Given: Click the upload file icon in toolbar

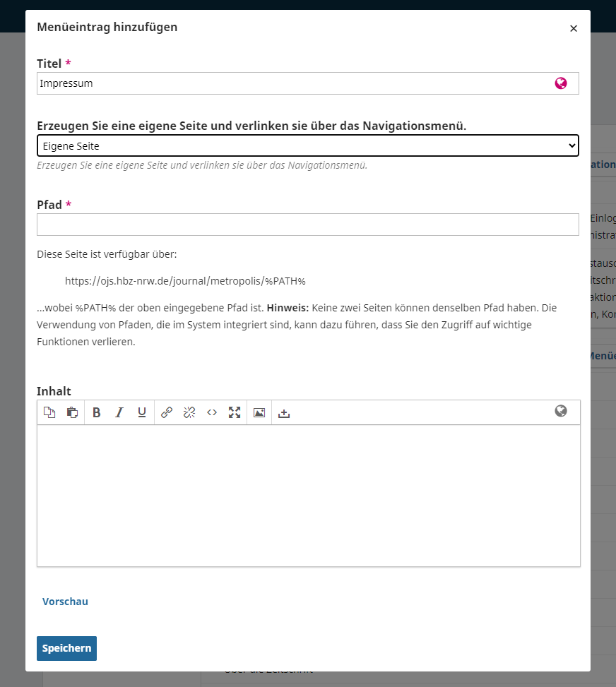Looking at the screenshot, I should (x=284, y=413).
